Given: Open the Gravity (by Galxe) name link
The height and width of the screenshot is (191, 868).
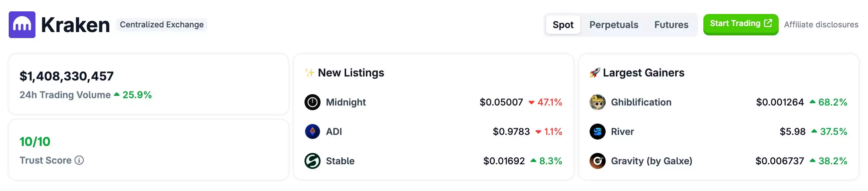Looking at the screenshot, I should 652,161.
